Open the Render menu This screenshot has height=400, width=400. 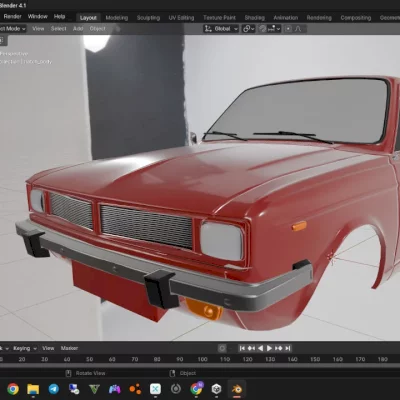pyautogui.click(x=12, y=17)
